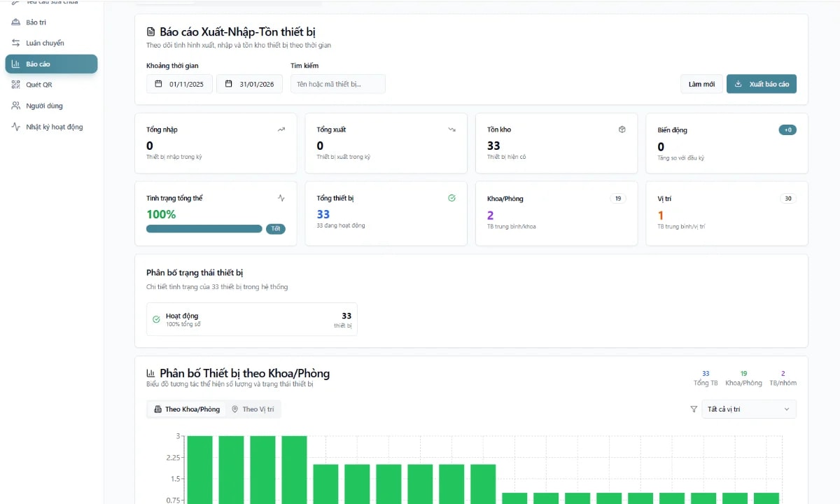Image resolution: width=840 pixels, height=504 pixels.
Task: Click the Tình trạng tổng thể progress bar
Action: pyautogui.click(x=204, y=229)
